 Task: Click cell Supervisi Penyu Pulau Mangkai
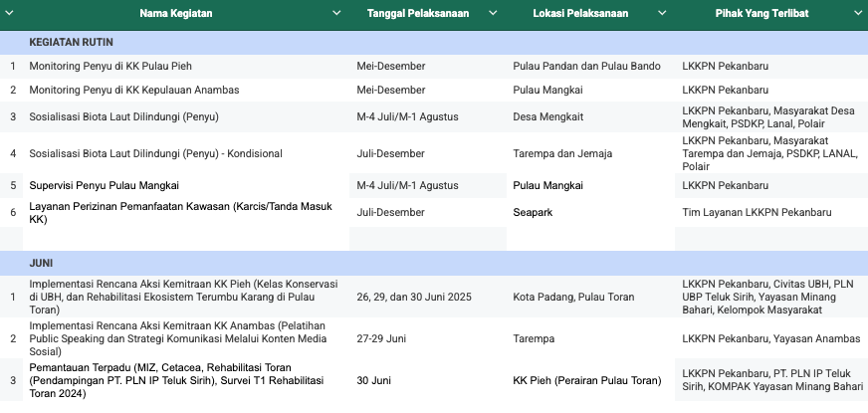pos(186,185)
